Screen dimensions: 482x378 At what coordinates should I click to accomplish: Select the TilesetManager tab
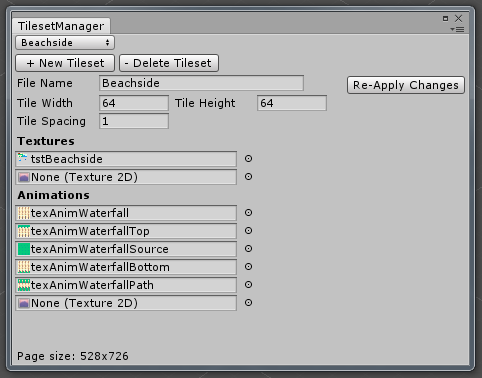pyautogui.click(x=61, y=26)
